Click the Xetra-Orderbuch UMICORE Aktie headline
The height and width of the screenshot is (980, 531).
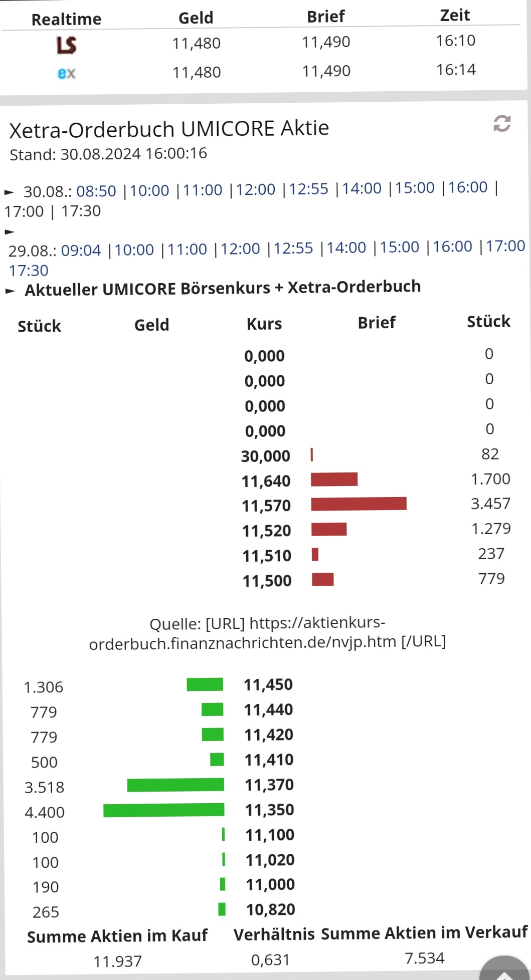[168, 128]
